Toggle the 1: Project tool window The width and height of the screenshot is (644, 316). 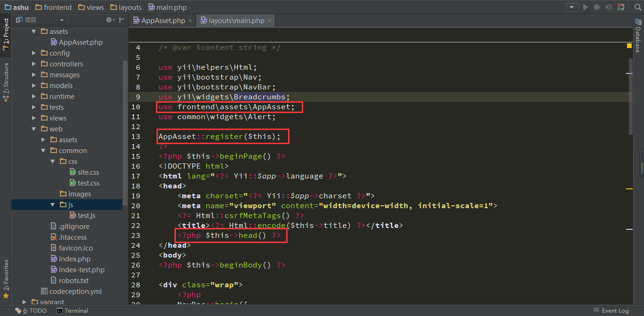pos(6,34)
